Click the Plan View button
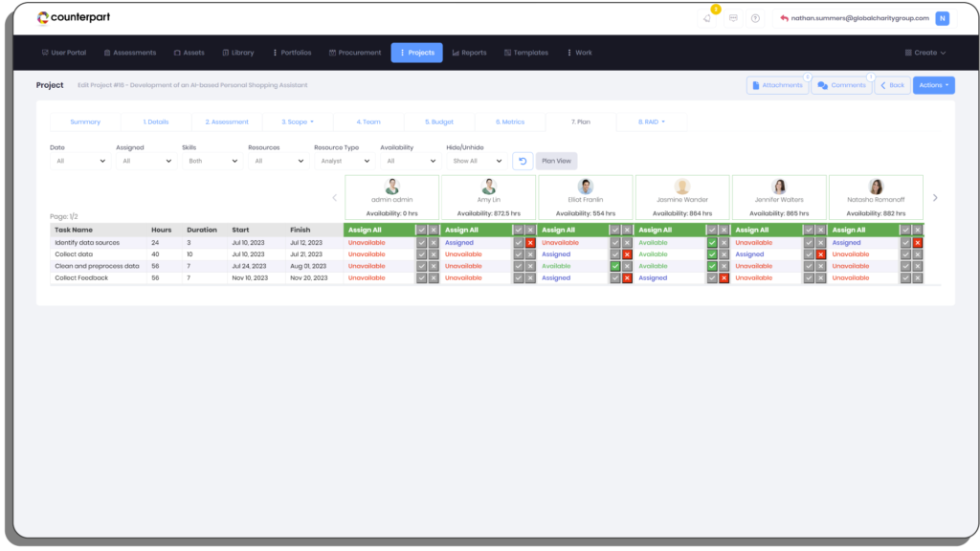 coord(556,161)
